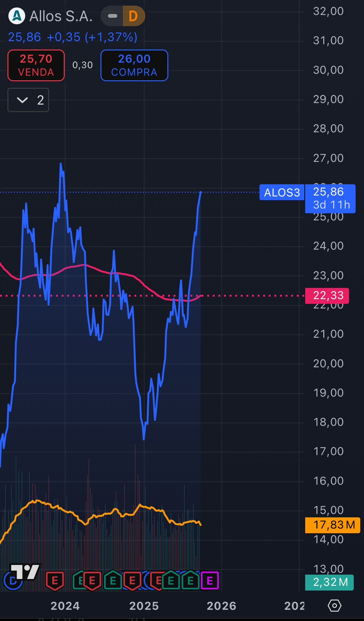Open chart settings hexagon gear icon
This screenshot has height=621, width=364.
point(335,606)
